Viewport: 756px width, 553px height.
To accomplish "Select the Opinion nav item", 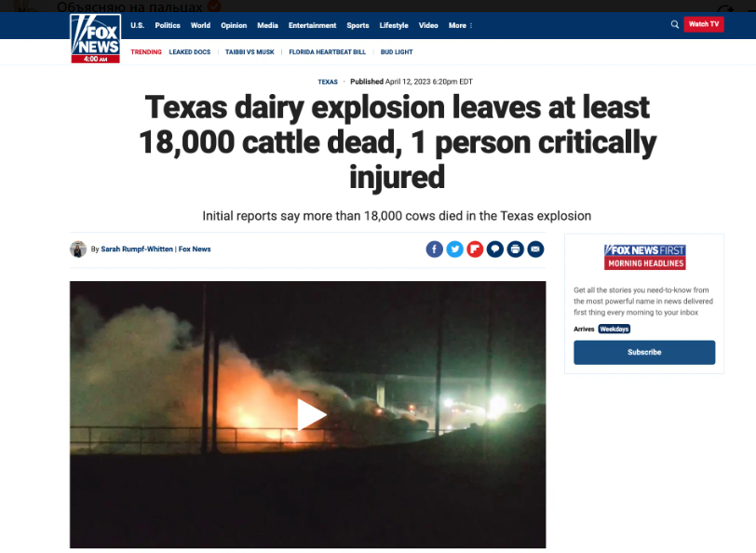I will click(x=234, y=25).
